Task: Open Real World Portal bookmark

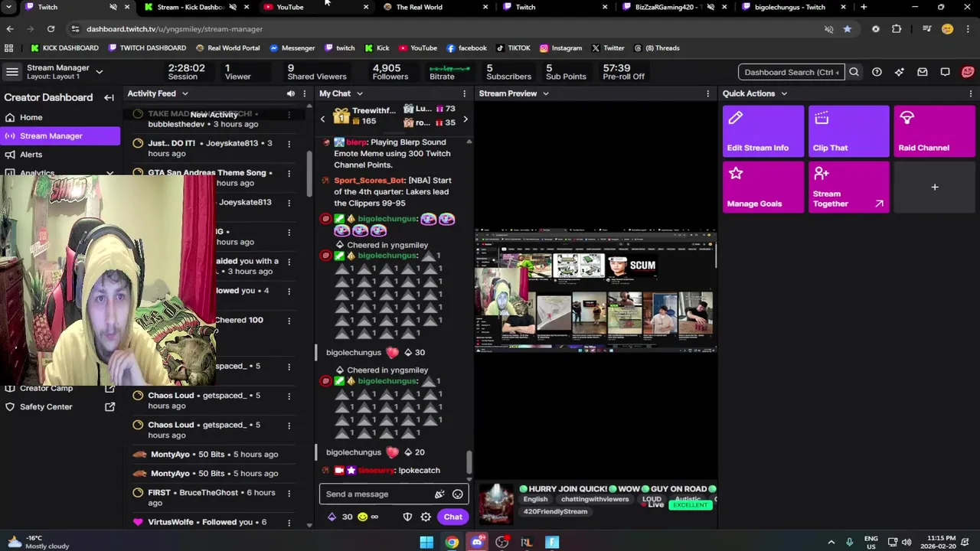Action: (x=228, y=47)
